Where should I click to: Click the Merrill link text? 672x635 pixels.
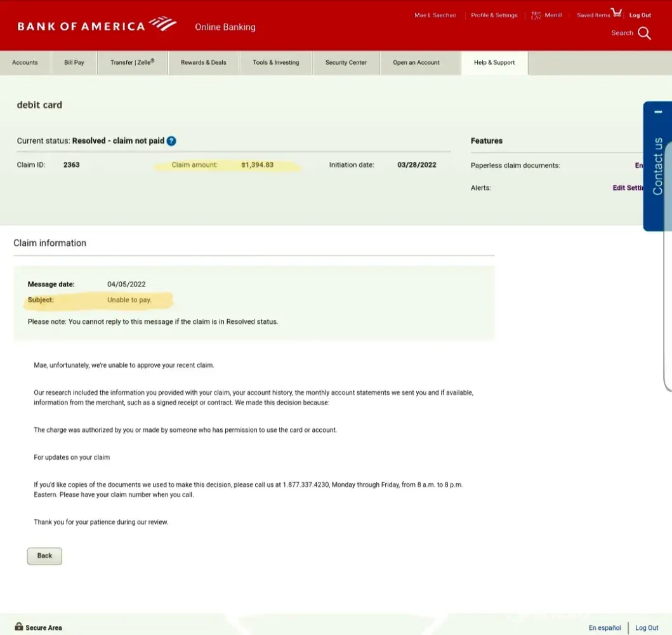(x=553, y=15)
